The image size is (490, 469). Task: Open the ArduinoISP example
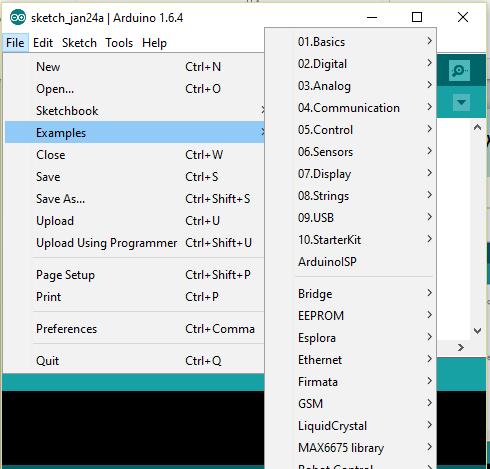click(351, 262)
